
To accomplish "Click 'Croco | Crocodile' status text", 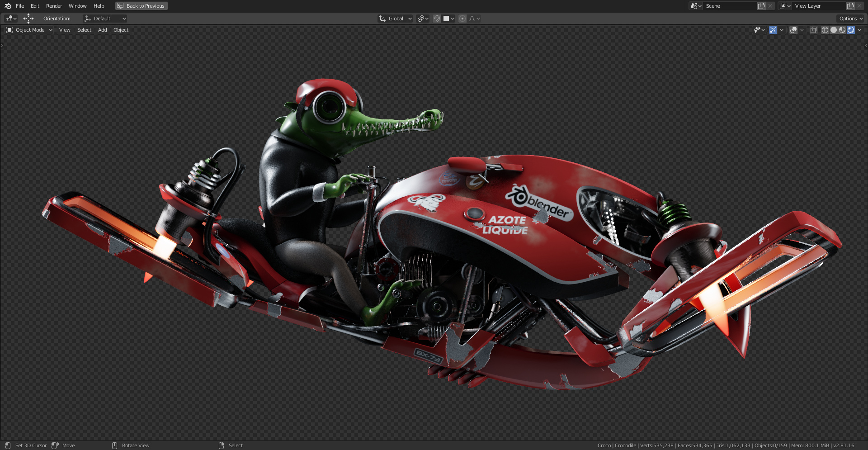I will click(617, 445).
